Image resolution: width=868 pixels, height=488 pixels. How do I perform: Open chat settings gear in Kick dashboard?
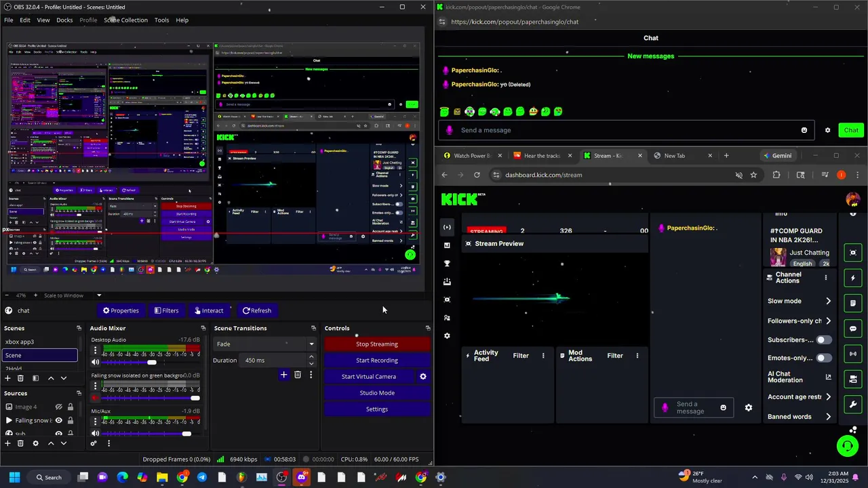click(x=749, y=407)
